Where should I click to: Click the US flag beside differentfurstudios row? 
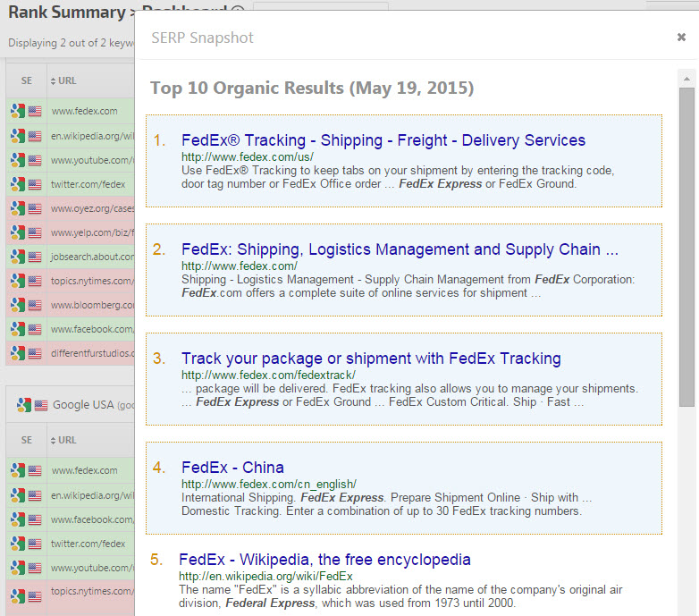pyautogui.click(x=35, y=353)
